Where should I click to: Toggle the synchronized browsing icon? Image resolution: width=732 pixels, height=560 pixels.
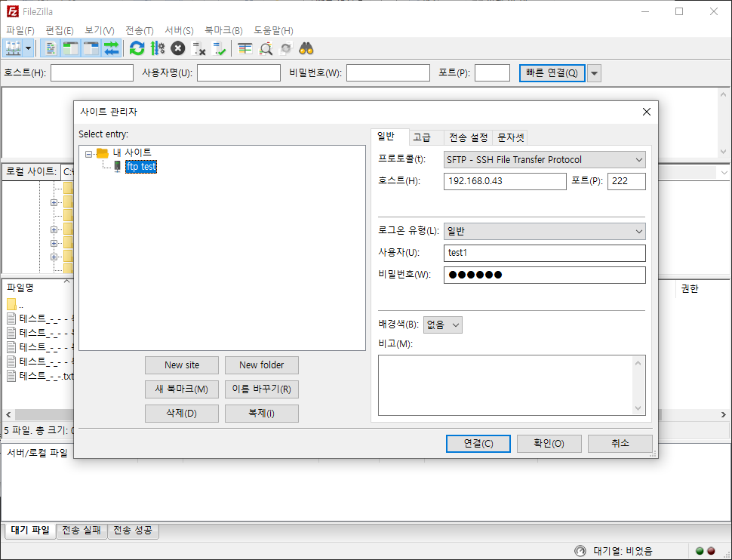pos(286,48)
